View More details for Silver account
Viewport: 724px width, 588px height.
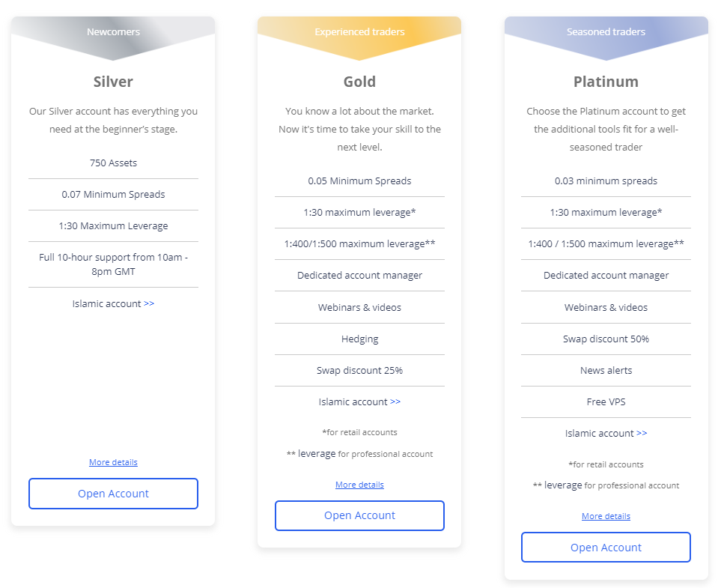pos(113,462)
